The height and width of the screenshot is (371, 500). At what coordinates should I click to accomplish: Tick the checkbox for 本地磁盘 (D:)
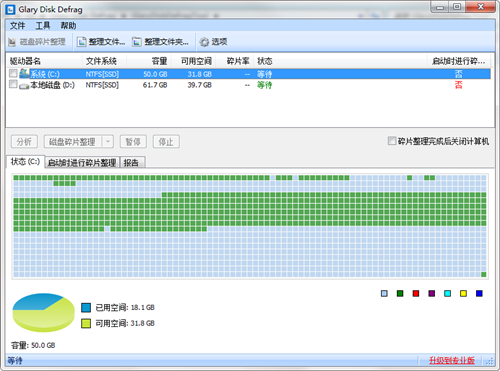click(x=13, y=84)
